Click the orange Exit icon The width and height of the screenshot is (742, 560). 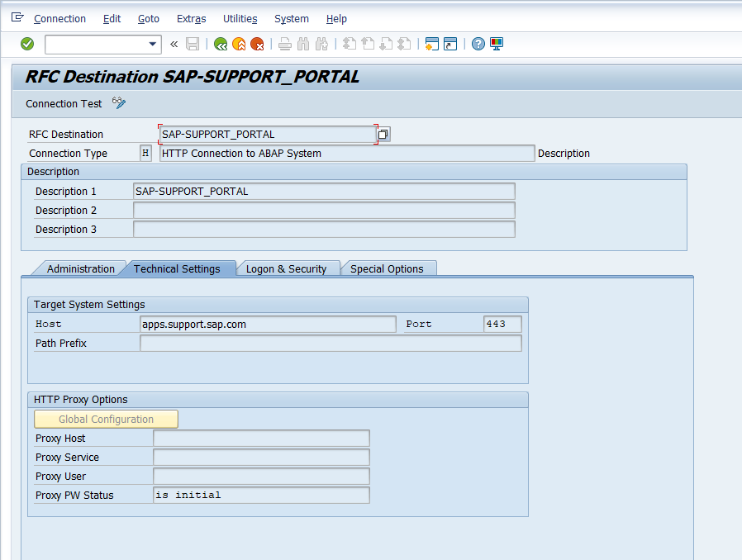[239, 44]
